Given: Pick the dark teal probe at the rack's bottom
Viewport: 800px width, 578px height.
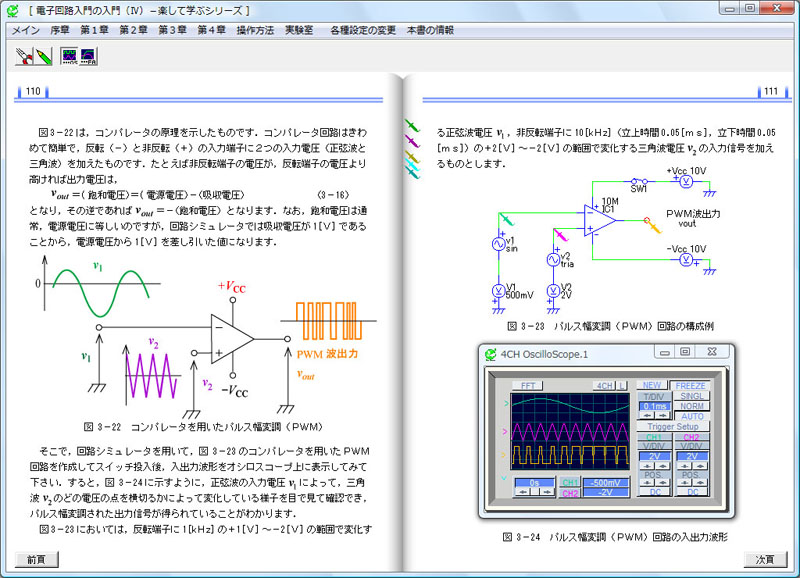Looking at the screenshot, I should [x=412, y=173].
